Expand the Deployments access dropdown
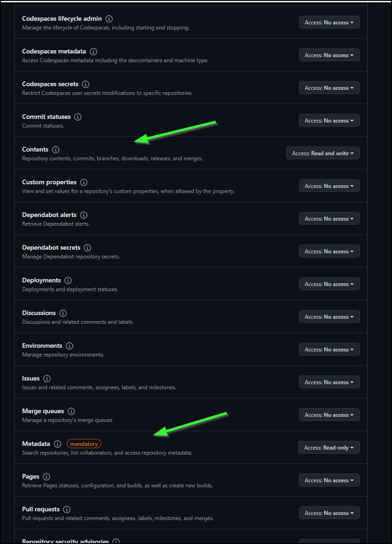The width and height of the screenshot is (392, 544). [329, 284]
